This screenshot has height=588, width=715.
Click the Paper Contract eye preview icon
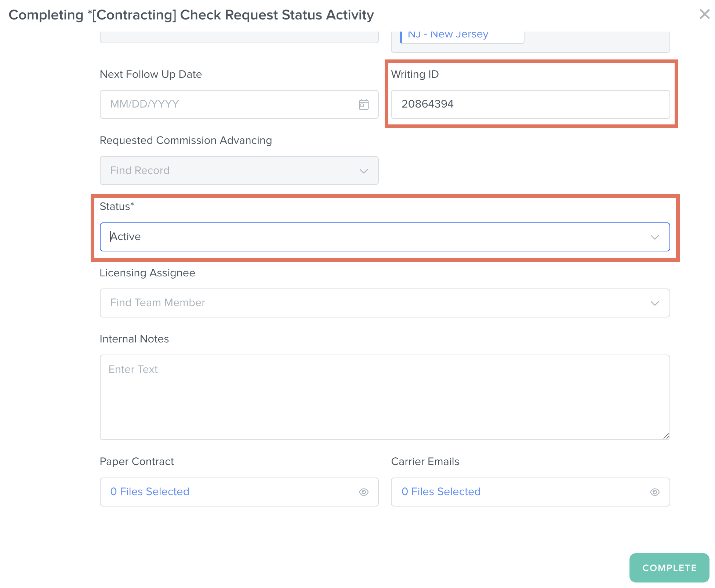click(363, 492)
